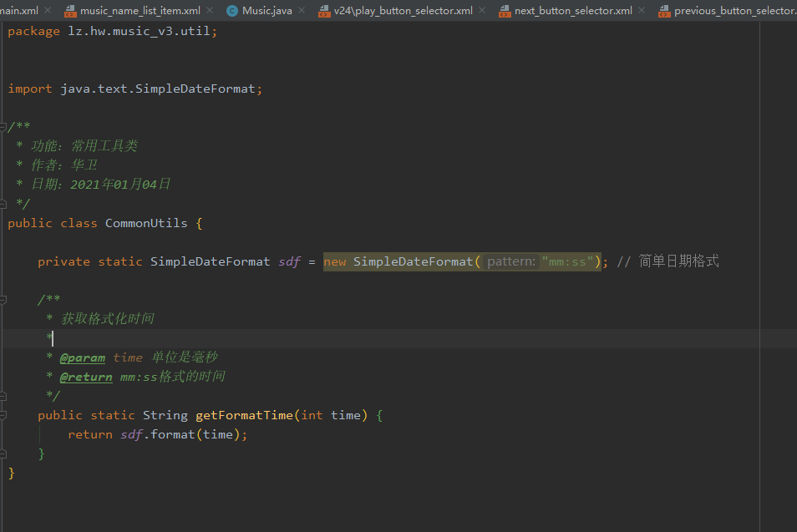The width and height of the screenshot is (797, 532).
Task: Collapse the getFormatTime method body fold marker
Action: [x=3, y=415]
